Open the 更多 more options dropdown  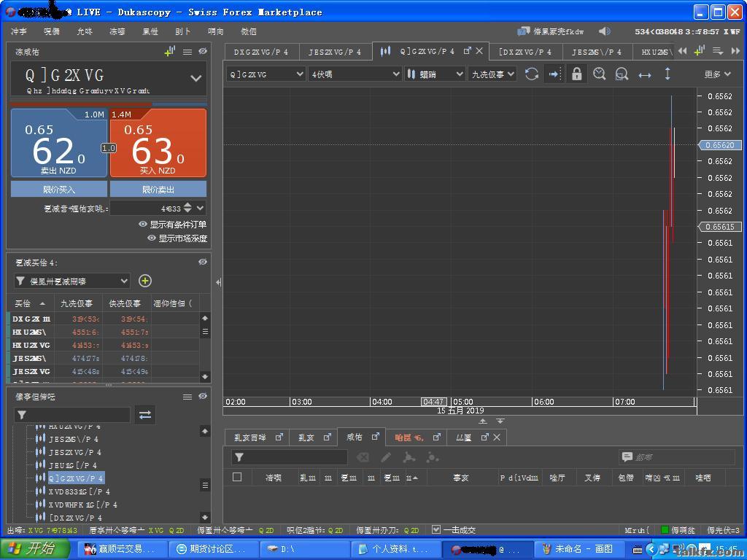coord(717,74)
